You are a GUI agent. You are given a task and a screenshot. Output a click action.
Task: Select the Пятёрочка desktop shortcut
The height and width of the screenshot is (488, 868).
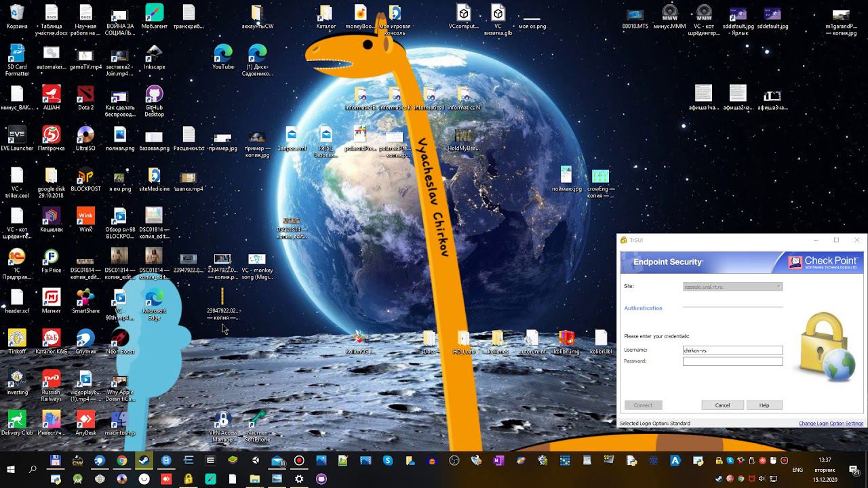51,139
